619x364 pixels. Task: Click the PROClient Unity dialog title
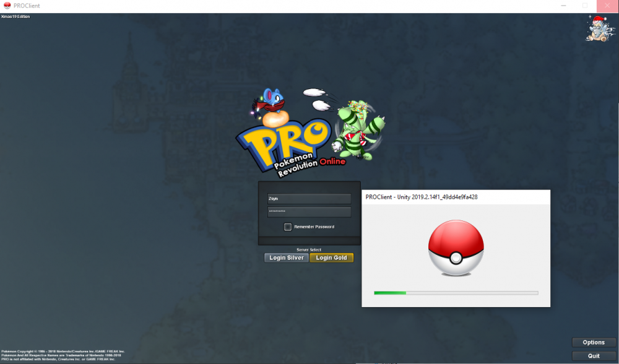pos(422,197)
